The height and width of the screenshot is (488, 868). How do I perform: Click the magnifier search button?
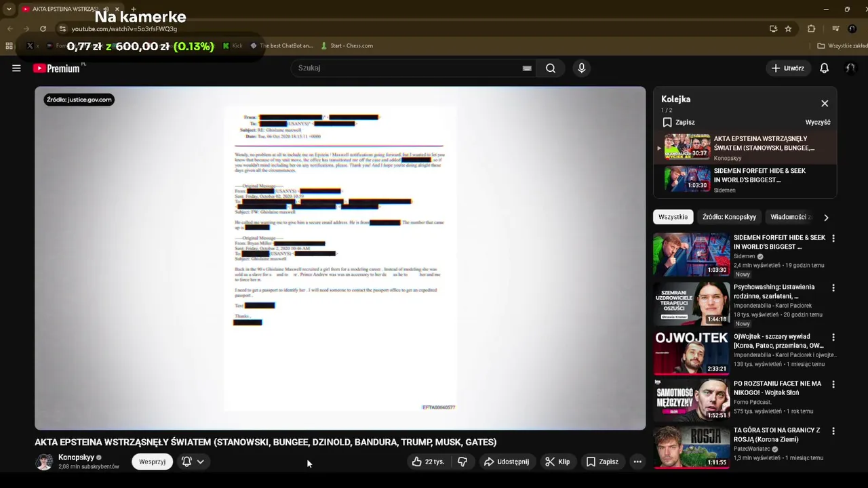(551, 68)
